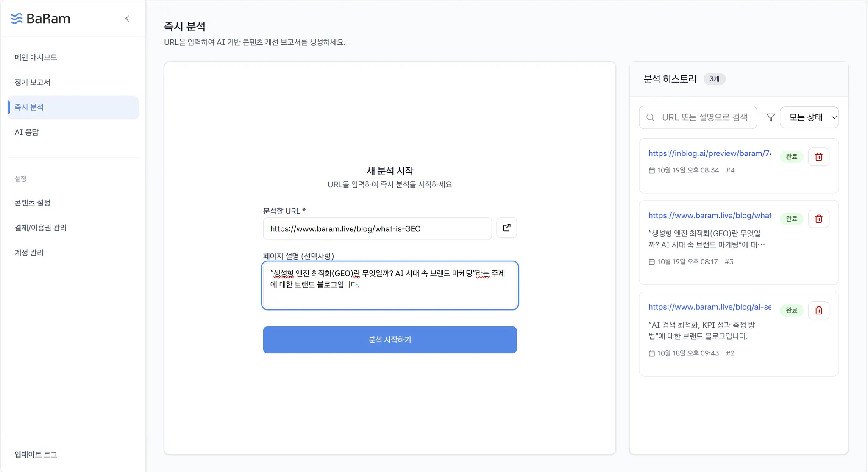Click the filter funnel icon
The image size is (868, 472).
pyautogui.click(x=771, y=117)
